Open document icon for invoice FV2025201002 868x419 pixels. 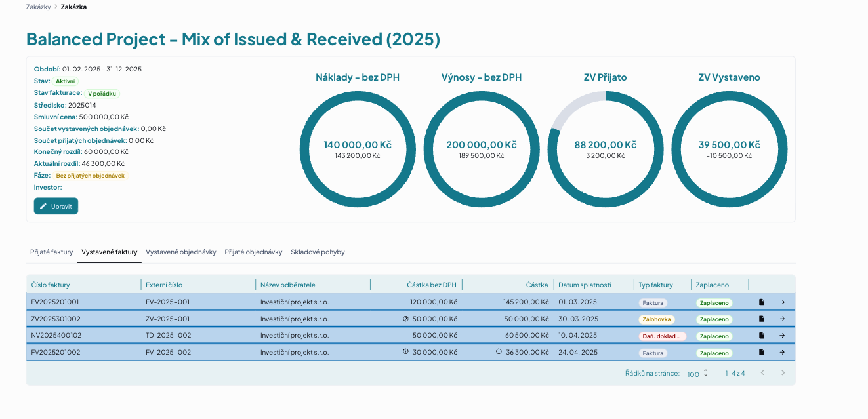[762, 352]
